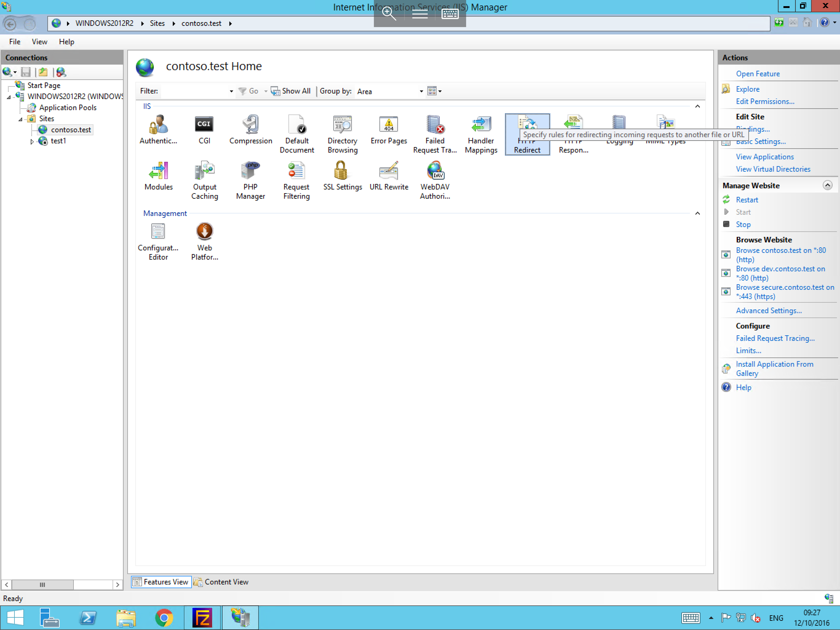The width and height of the screenshot is (840, 630).
Task: Open Request Filtering feature
Action: [x=297, y=181]
